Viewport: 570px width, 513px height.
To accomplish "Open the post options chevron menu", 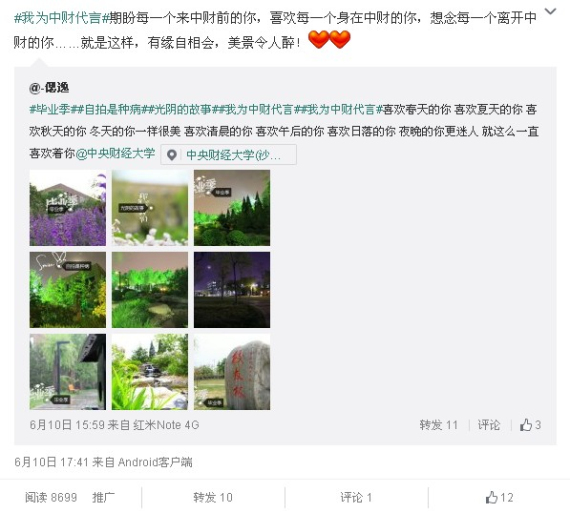I will (x=550, y=12).
